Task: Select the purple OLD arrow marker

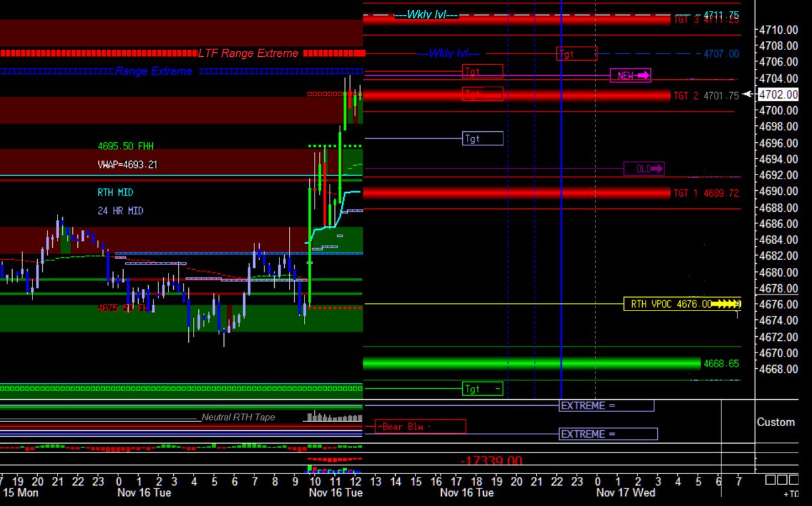Action: (644, 168)
